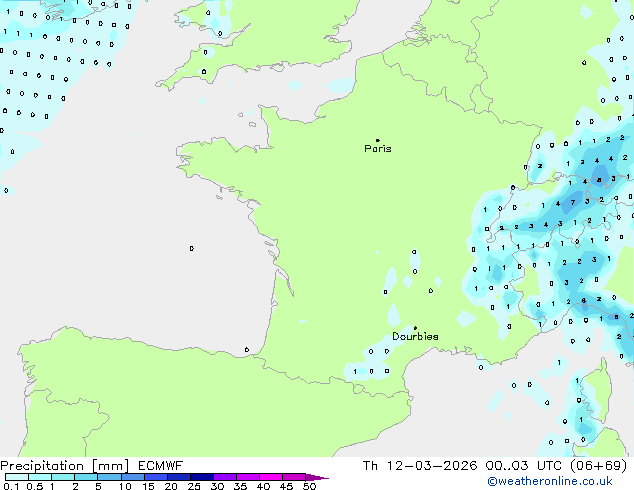Click the "Th" weekday abbreviation
The height and width of the screenshot is (490, 634).
tap(370, 466)
